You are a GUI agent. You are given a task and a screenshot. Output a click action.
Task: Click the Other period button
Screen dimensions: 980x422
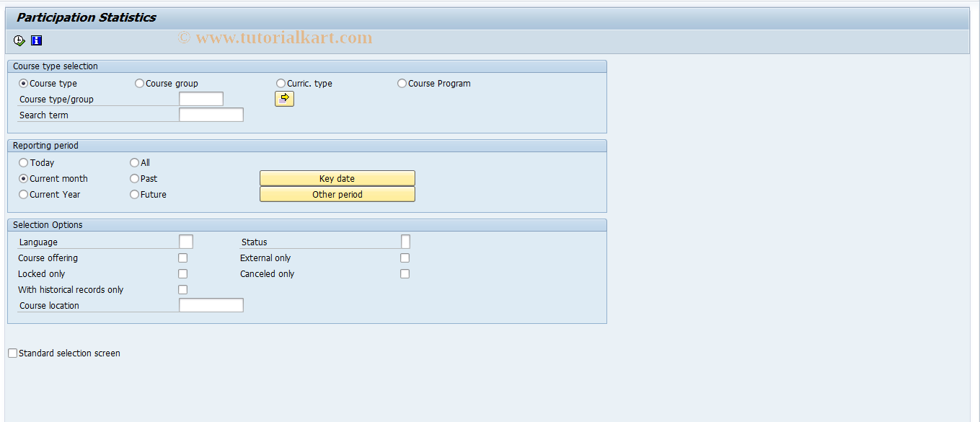[337, 194]
